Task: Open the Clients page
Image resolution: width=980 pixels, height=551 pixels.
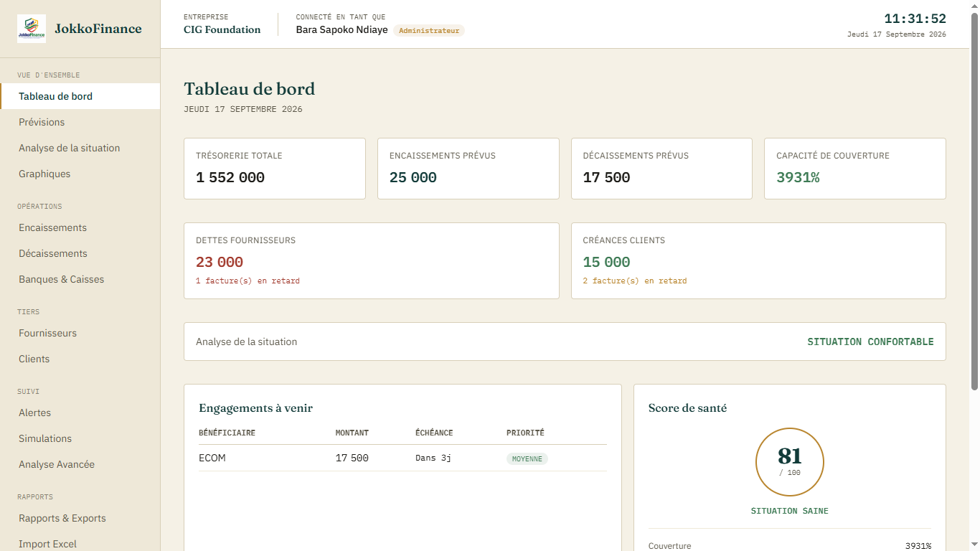Action: tap(80, 359)
